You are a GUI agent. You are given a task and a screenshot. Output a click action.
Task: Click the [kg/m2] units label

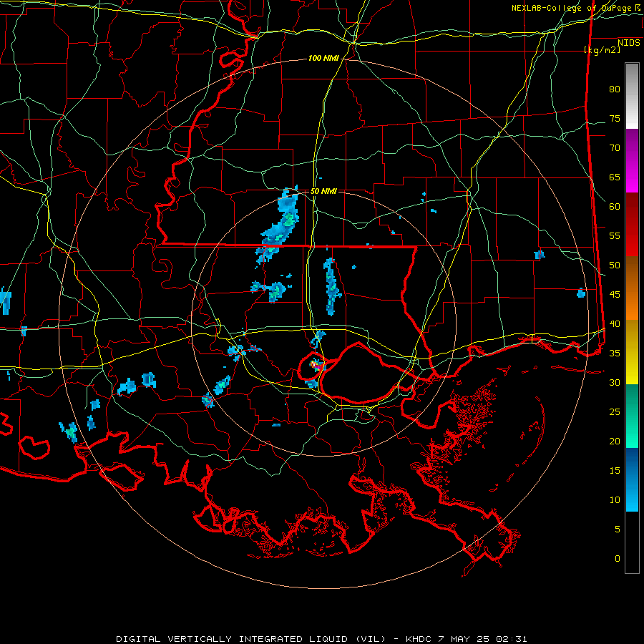click(602, 50)
